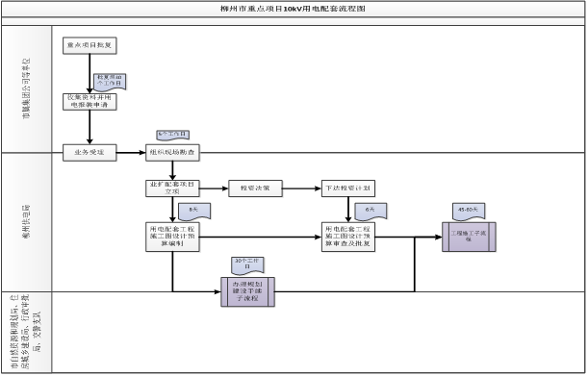
Task: Click the 业务受理 process box
Action: pyautogui.click(x=89, y=153)
